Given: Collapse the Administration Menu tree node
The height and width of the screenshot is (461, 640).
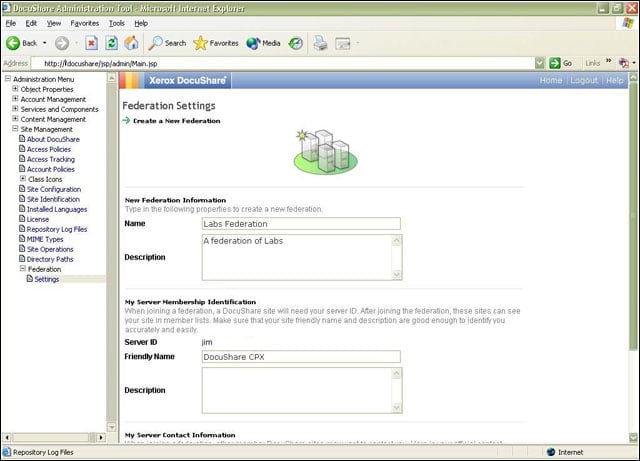Looking at the screenshot, I should click(8, 78).
